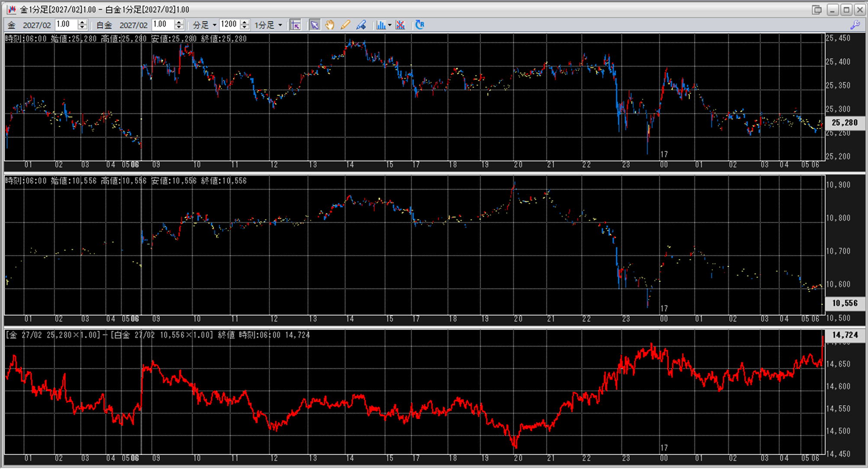
Task: Toggle the crosshair cursor display button
Action: coord(296,25)
